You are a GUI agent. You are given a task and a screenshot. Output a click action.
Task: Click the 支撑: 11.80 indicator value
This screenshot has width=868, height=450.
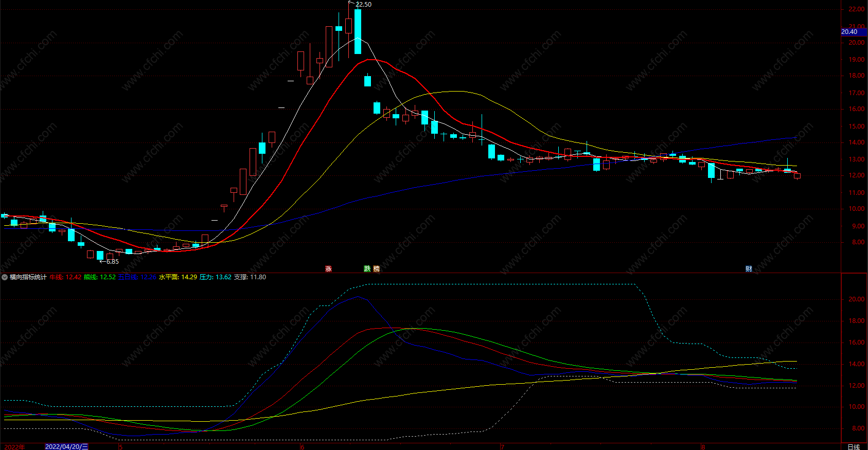point(250,277)
